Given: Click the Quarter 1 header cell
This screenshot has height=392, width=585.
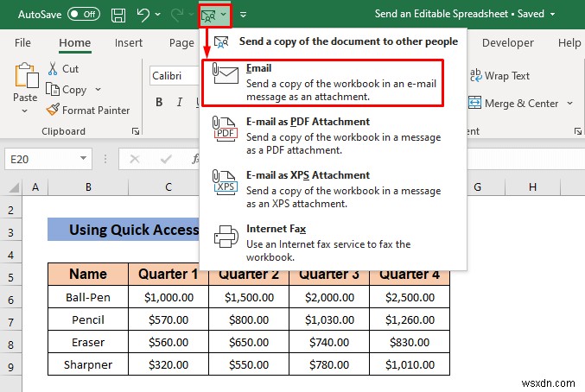Looking at the screenshot, I should pos(169,275).
